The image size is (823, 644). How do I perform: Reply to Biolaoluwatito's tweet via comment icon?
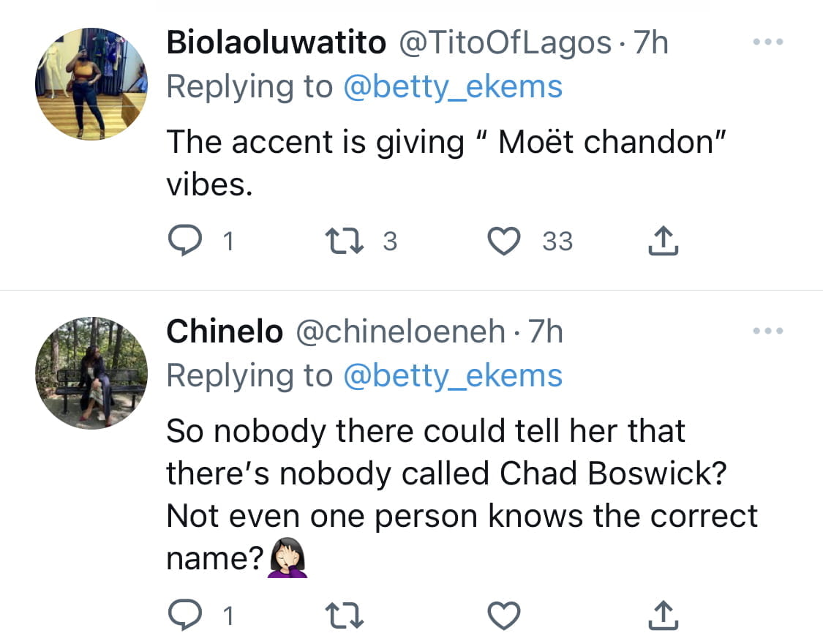pyautogui.click(x=185, y=240)
